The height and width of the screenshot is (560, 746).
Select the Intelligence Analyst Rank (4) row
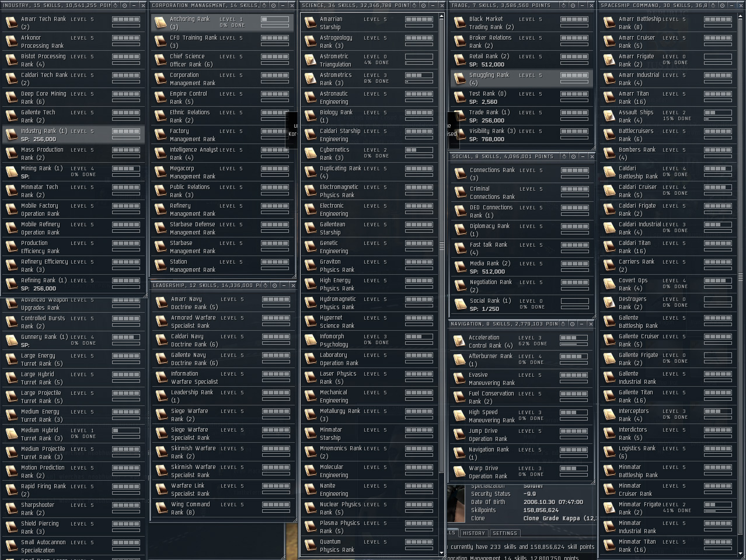222,153
